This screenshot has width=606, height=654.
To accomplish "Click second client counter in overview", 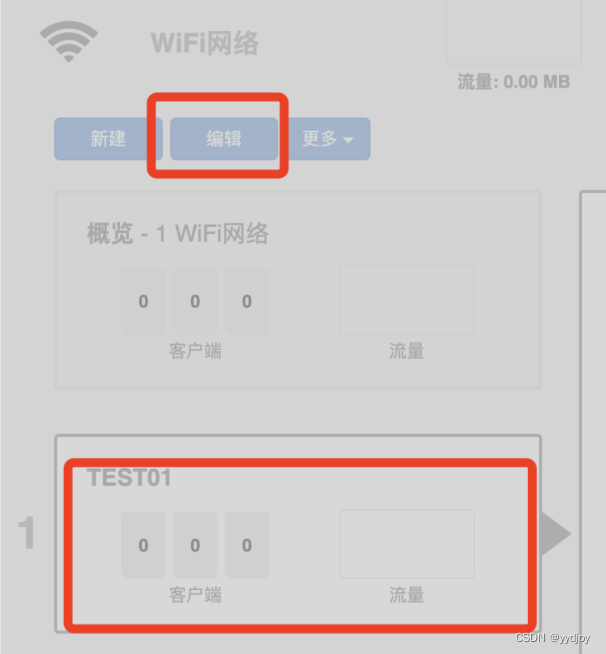I will pyautogui.click(x=195, y=301).
